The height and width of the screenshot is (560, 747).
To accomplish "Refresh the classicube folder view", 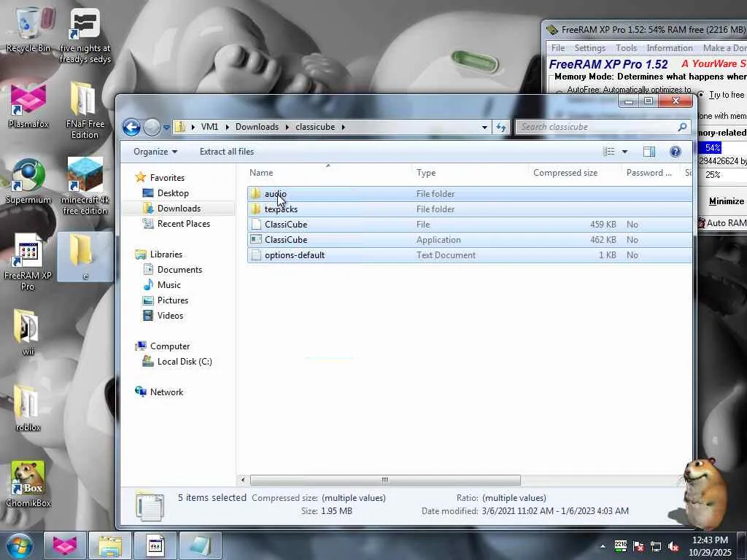I will 500,127.
